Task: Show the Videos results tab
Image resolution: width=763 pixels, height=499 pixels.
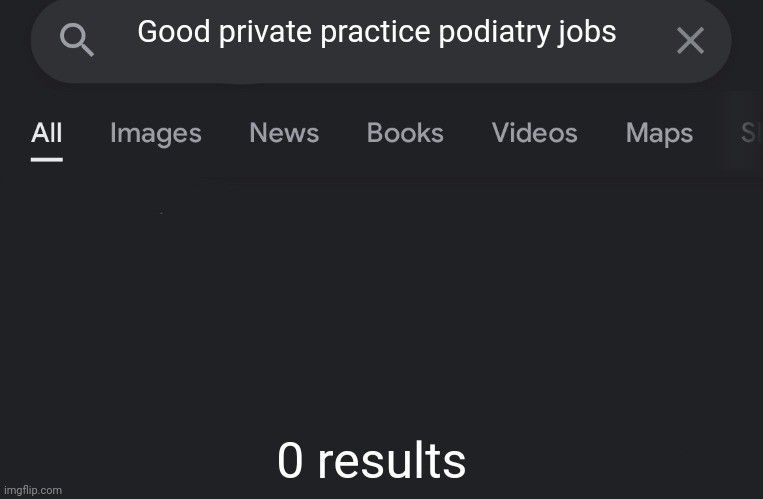Action: 534,132
